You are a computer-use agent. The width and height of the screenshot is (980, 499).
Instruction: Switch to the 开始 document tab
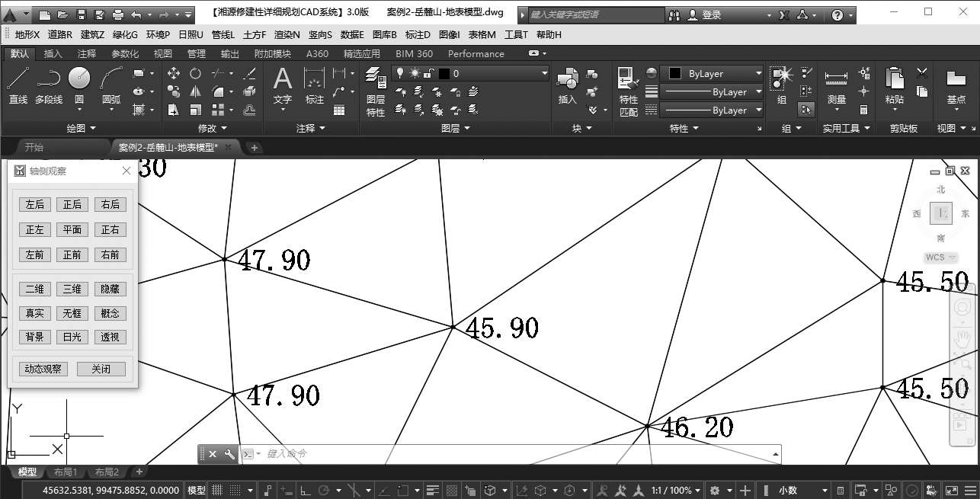[34, 147]
